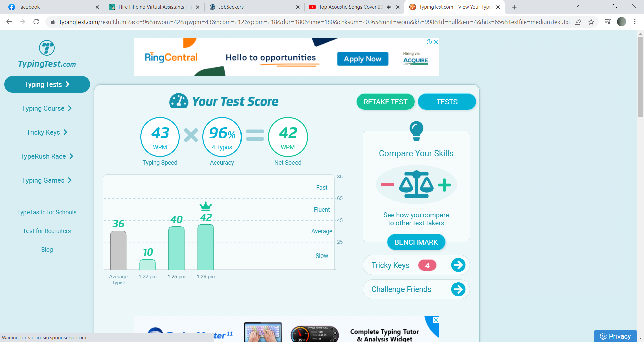Click the browser forward arrow
This screenshot has width=644, height=342.
point(22,22)
